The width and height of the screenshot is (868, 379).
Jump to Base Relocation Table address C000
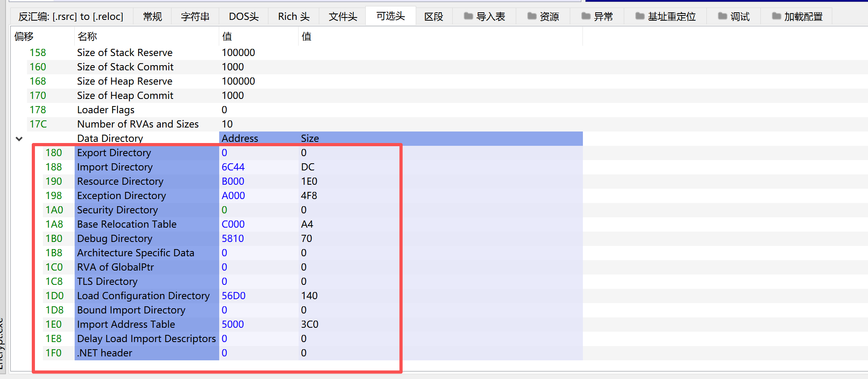pos(233,224)
